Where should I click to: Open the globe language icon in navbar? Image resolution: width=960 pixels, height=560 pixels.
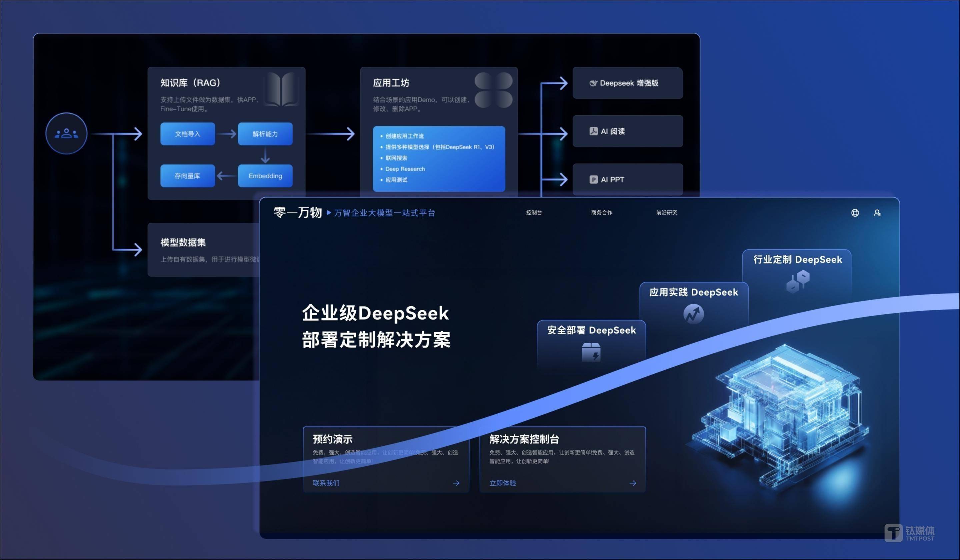pos(855,213)
